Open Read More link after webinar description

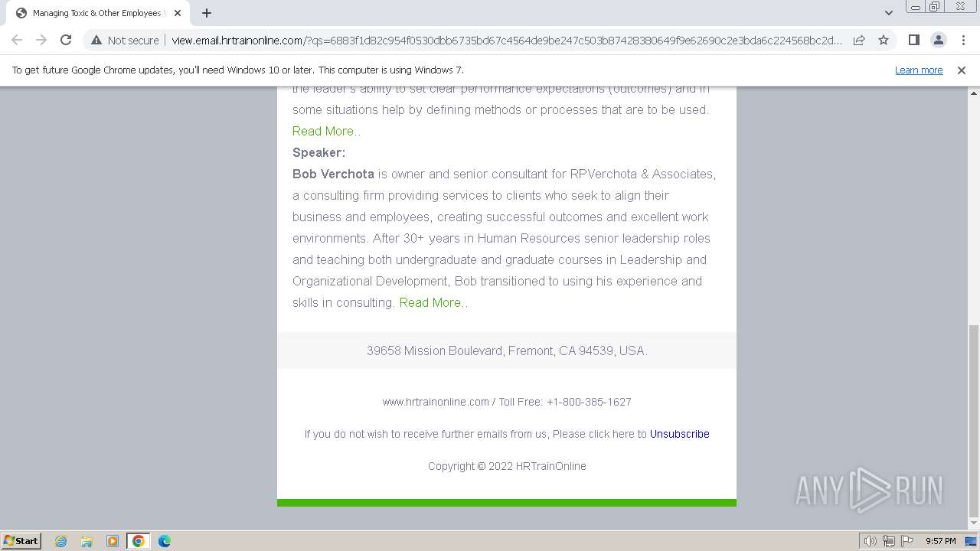click(x=326, y=131)
